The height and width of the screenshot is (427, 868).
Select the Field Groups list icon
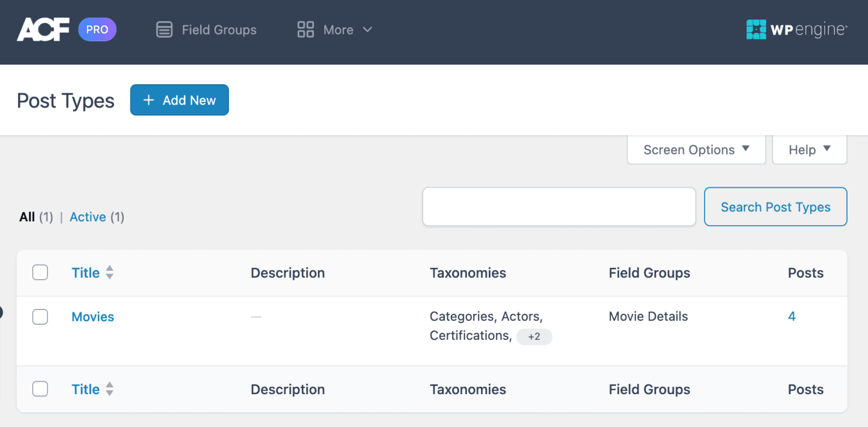point(164,29)
